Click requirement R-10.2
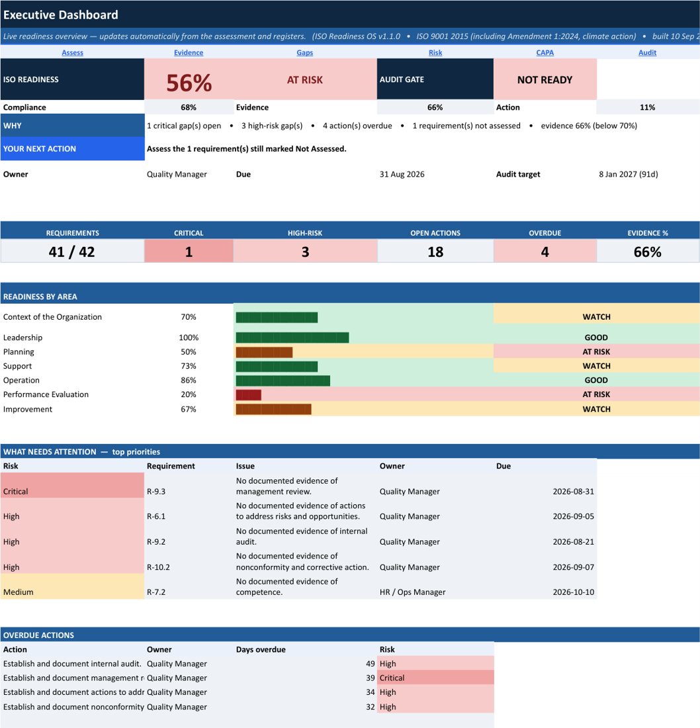700x728 pixels. [158, 567]
